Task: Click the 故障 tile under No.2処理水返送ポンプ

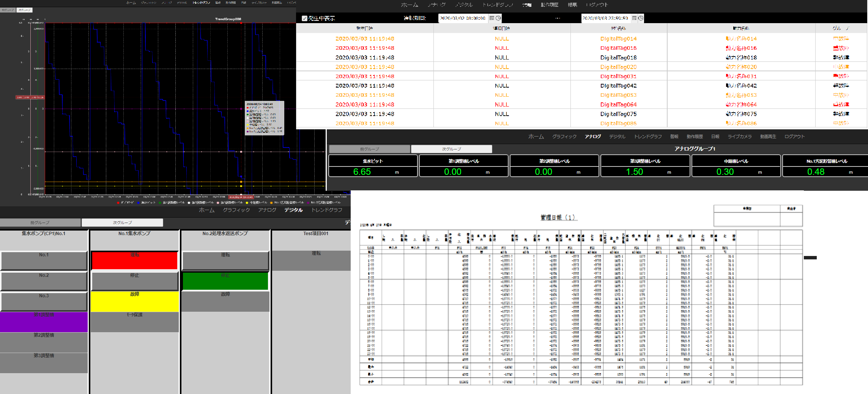Action: point(225,301)
